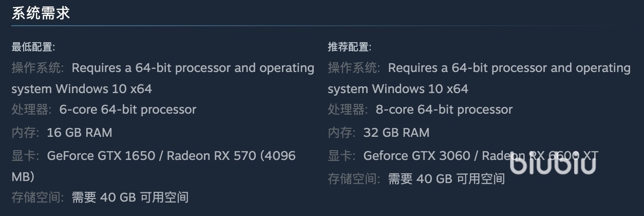Click 操作系统 label under 最低配置

(x=37, y=68)
